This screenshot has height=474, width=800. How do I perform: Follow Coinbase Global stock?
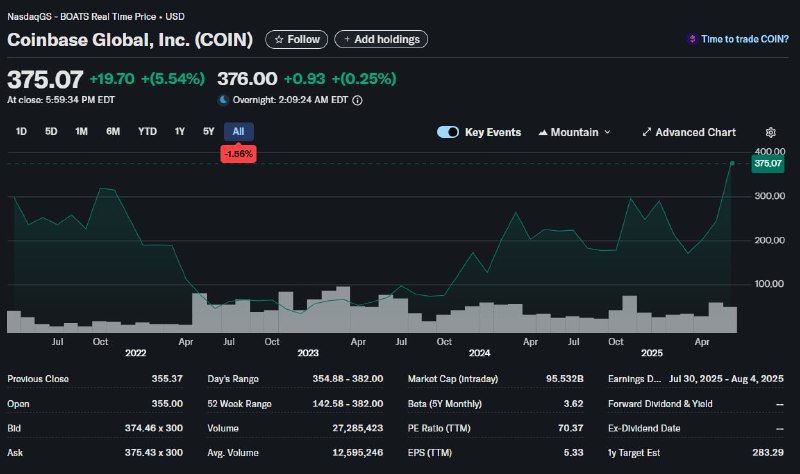[296, 39]
